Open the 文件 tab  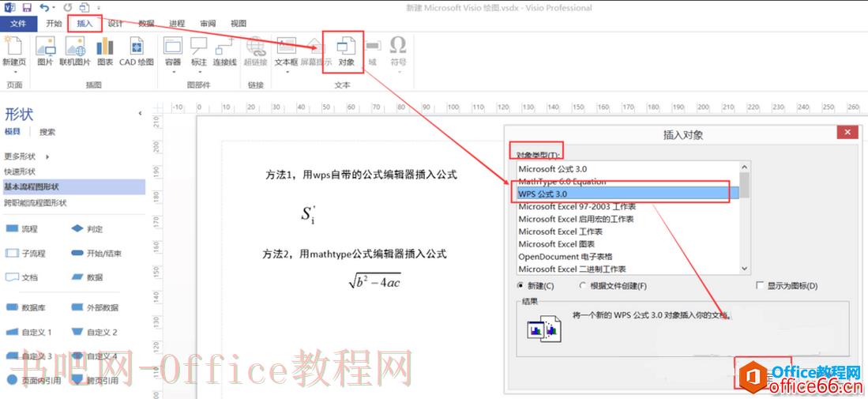point(18,24)
